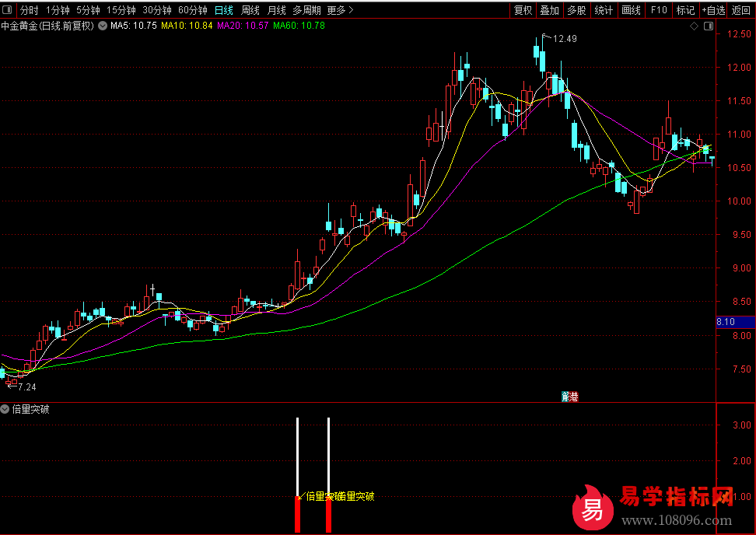756x535 pixels.
Task: Click the 7.24 low price marker
Action: (x=26, y=386)
